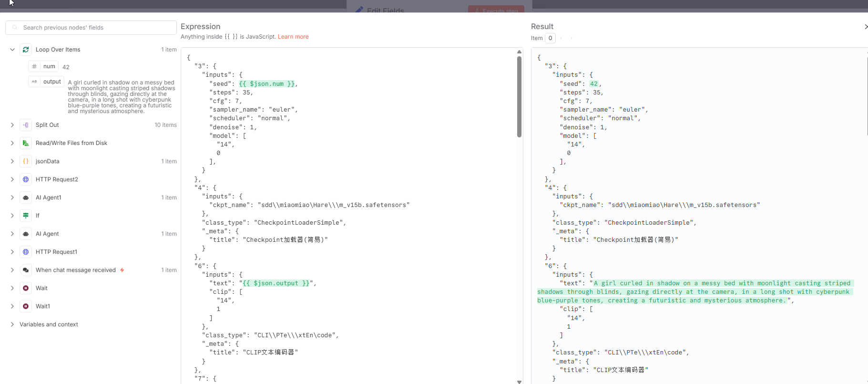Open the Learn more link
868x384 pixels.
[293, 37]
